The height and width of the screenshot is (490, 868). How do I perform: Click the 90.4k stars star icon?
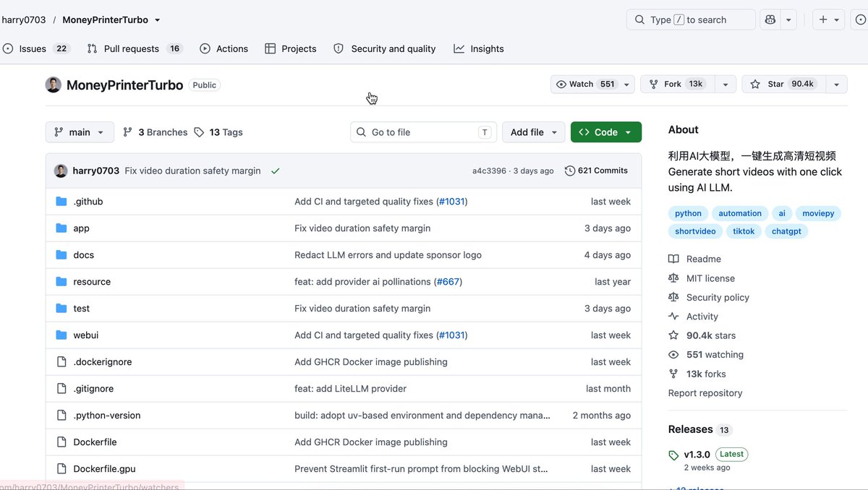[x=673, y=335]
